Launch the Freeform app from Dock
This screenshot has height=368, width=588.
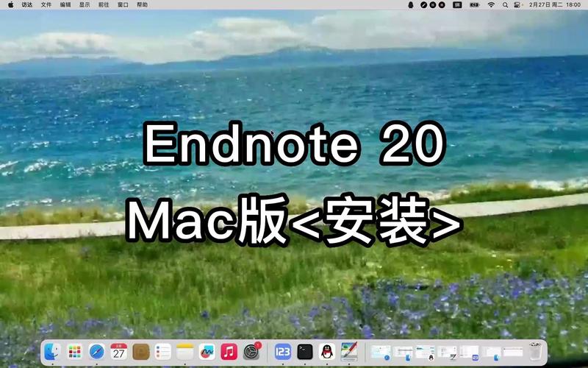(207, 352)
